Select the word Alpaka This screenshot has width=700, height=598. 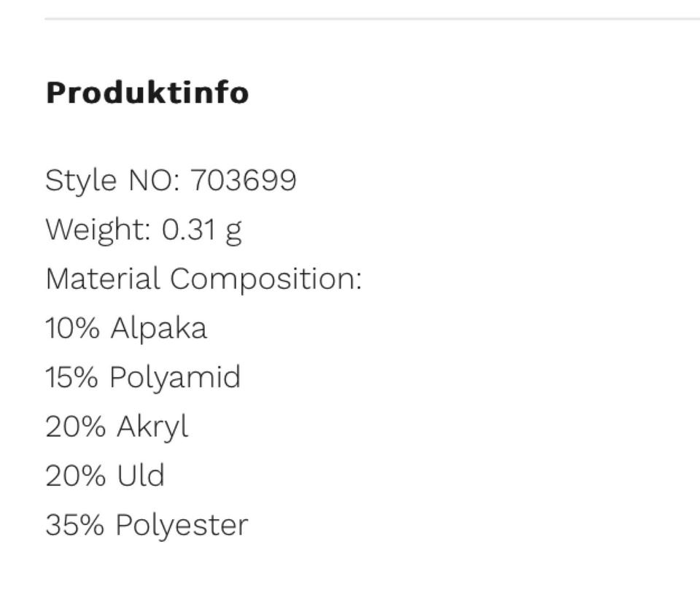[159, 329]
